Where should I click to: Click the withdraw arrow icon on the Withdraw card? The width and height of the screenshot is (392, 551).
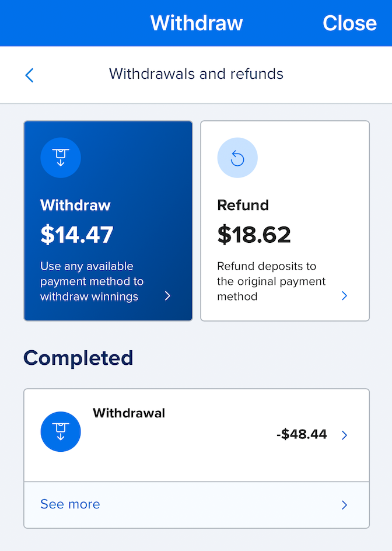(x=61, y=158)
